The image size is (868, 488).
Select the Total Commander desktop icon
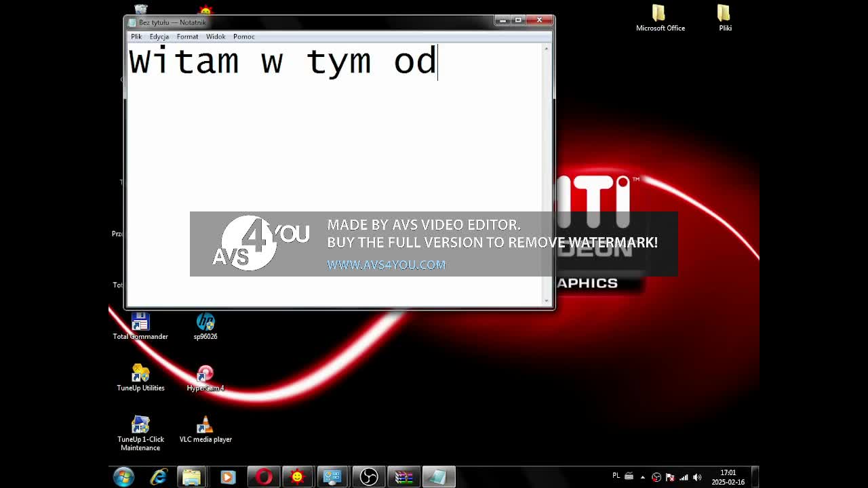140,327
